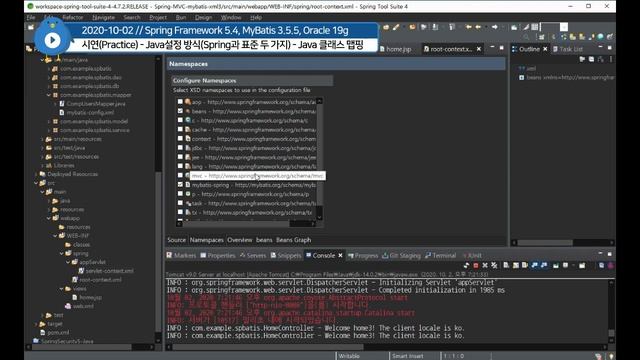640x360 pixels.
Task: Switch to the Servers view tab
Action: 253,256
